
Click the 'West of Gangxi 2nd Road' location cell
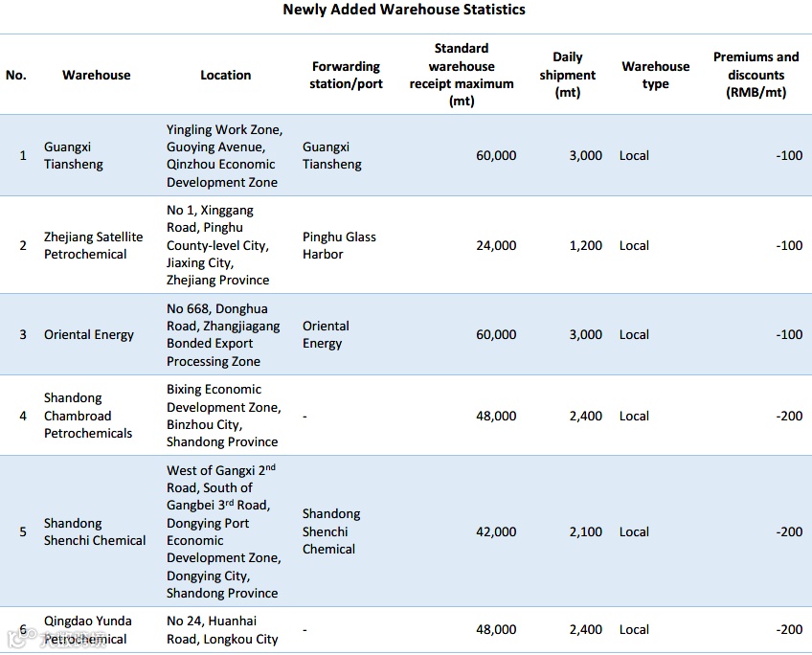click(x=224, y=531)
